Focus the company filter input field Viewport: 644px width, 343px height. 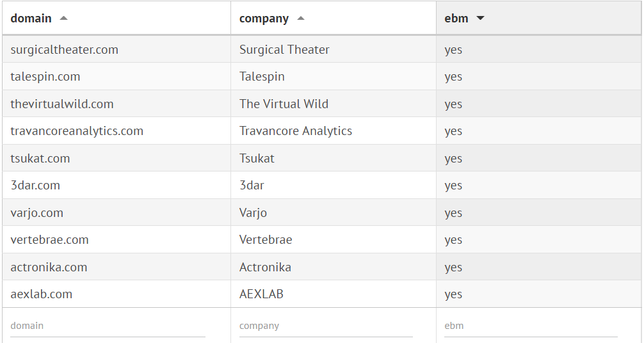(325, 326)
